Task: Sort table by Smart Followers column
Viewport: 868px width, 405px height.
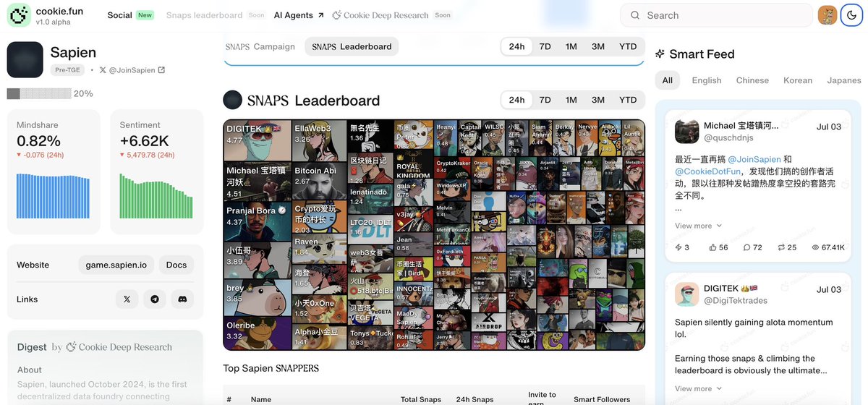Action: coord(602,399)
